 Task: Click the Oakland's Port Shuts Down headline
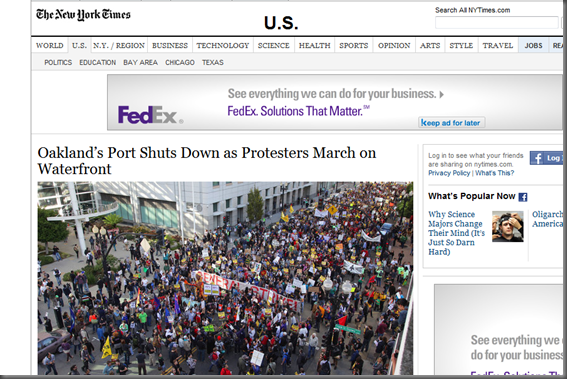tap(206, 161)
